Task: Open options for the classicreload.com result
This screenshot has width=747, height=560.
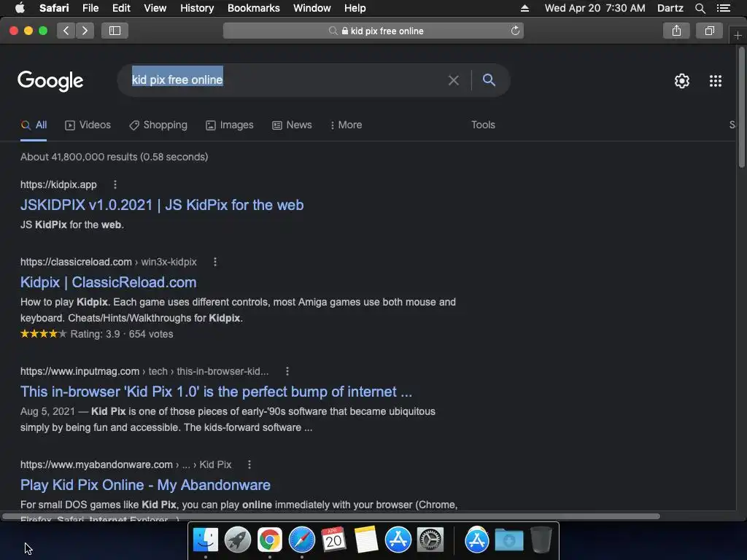Action: click(215, 262)
